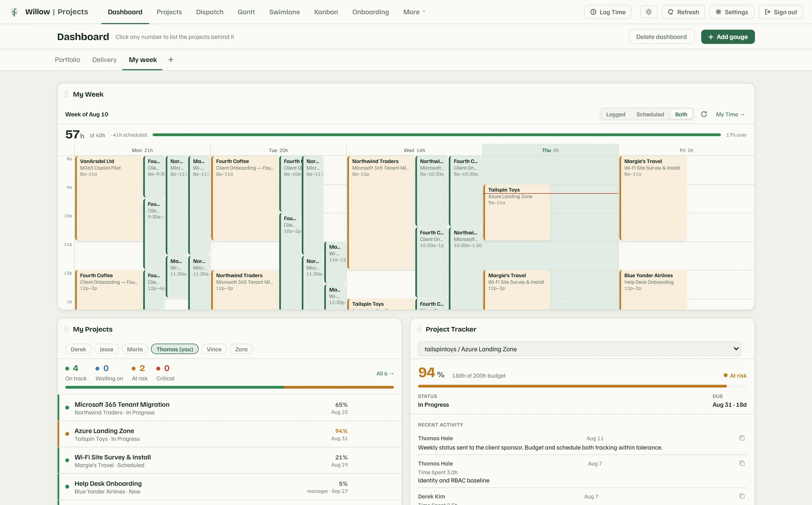Copy the Aug 11 Thomas Hale activity entry
Image resolution: width=812 pixels, height=505 pixels.
point(742,438)
